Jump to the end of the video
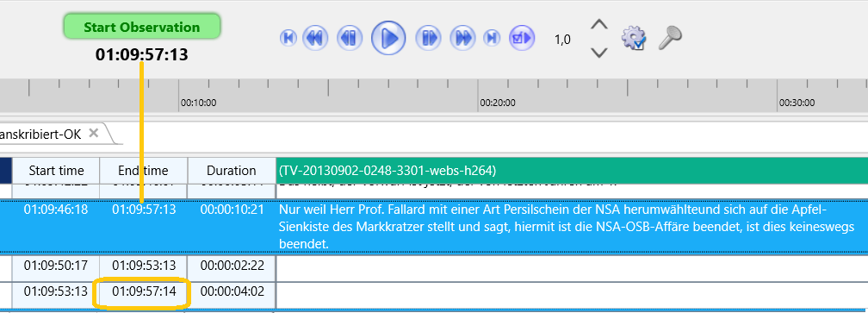 492,38
